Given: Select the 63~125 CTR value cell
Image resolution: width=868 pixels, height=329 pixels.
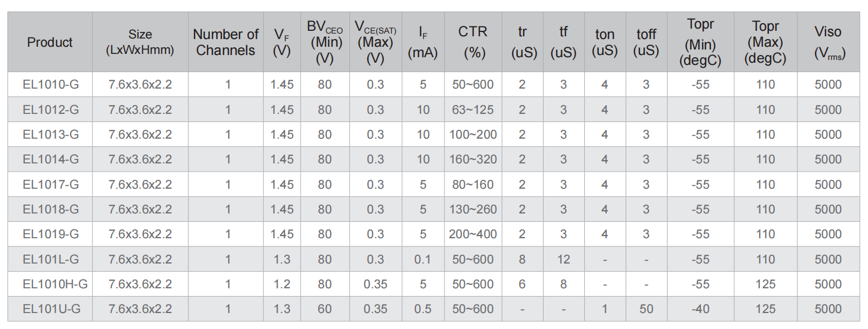Looking at the screenshot, I should click(473, 109).
